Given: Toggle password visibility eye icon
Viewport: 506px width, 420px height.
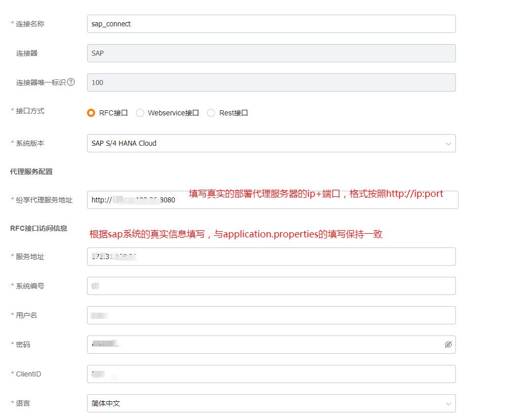Looking at the screenshot, I should point(448,345).
